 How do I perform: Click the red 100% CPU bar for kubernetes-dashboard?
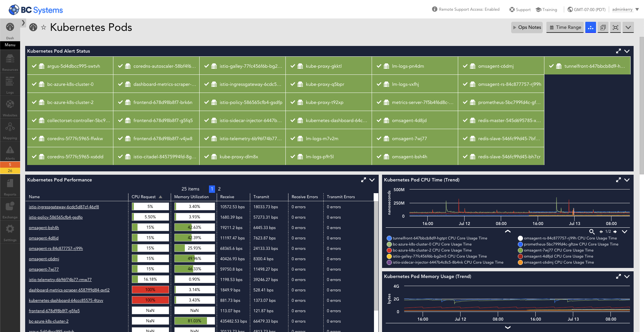point(150,300)
